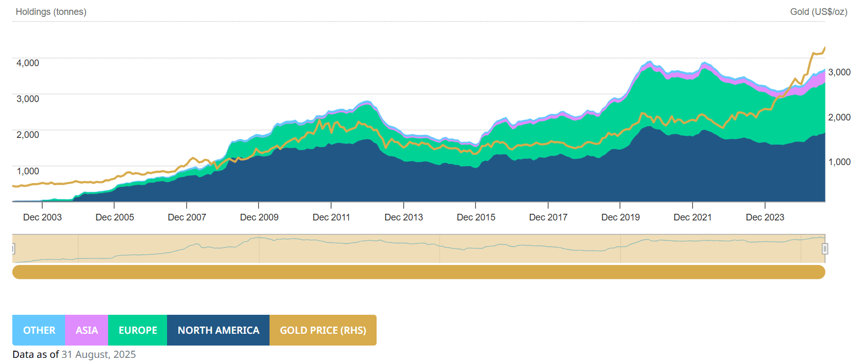This screenshot has width=868, height=364.
Task: Click the Dec 2003 axis label
Action: click(x=42, y=217)
